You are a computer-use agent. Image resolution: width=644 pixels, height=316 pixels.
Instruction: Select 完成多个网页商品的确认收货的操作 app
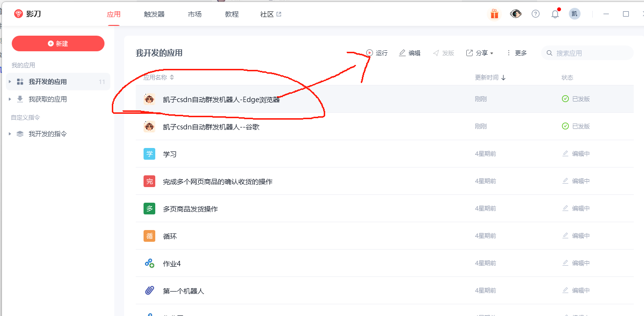pyautogui.click(x=218, y=182)
